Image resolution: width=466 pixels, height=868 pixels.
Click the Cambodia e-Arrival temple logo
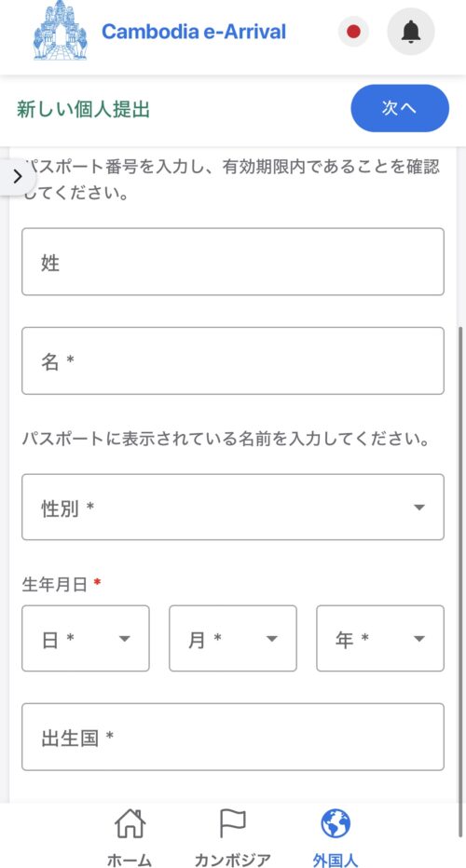(61, 31)
